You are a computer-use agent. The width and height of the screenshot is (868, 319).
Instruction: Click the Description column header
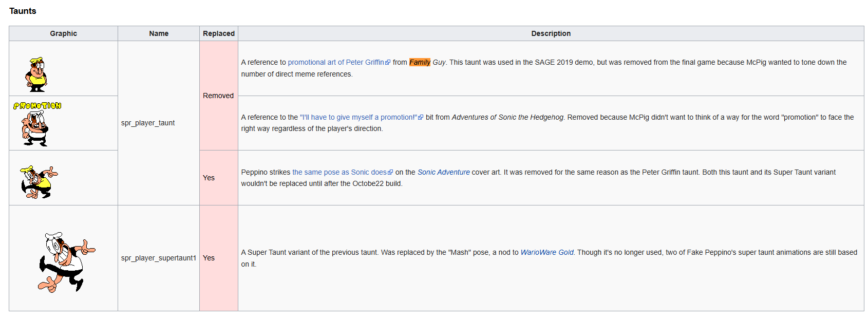[x=551, y=33]
